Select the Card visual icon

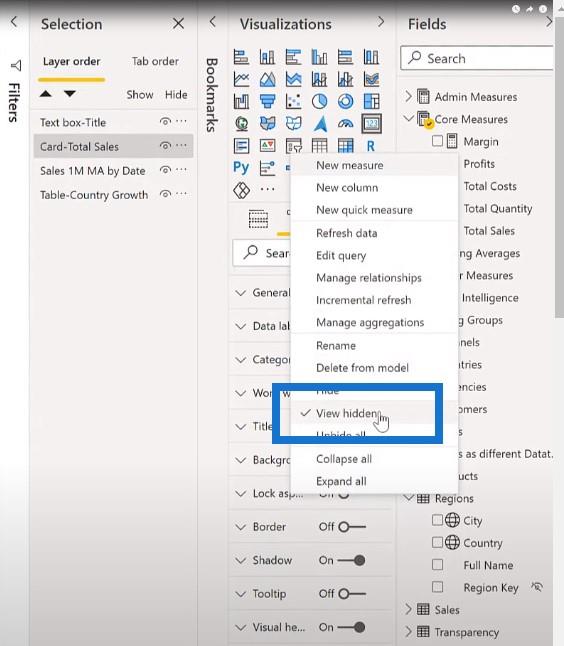[371, 123]
